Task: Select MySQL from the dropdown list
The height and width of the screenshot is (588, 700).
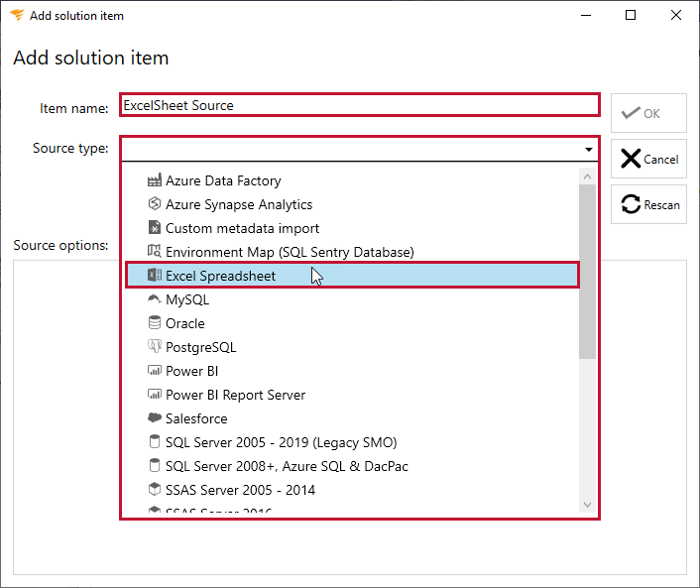Action: (x=352, y=299)
